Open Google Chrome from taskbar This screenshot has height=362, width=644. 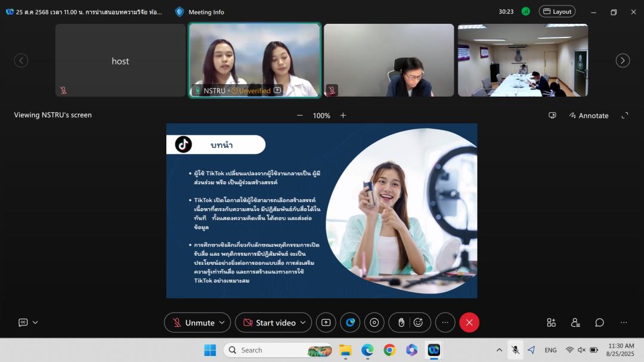[390, 350]
